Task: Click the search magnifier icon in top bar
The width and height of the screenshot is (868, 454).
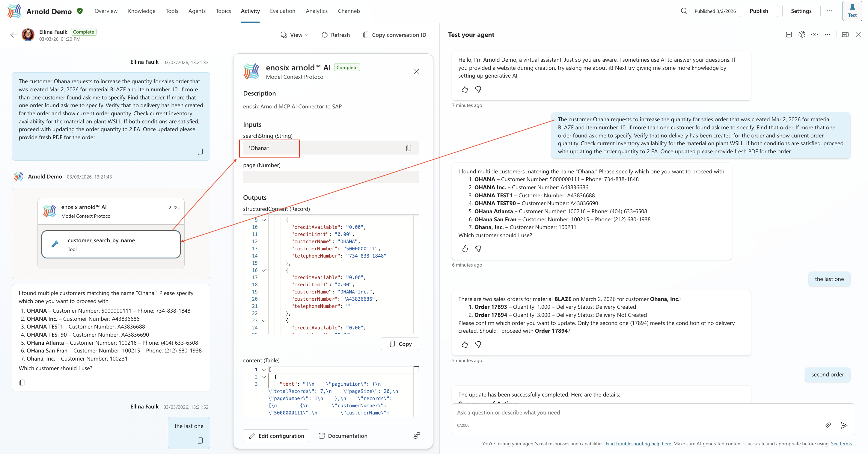Action: (x=684, y=11)
